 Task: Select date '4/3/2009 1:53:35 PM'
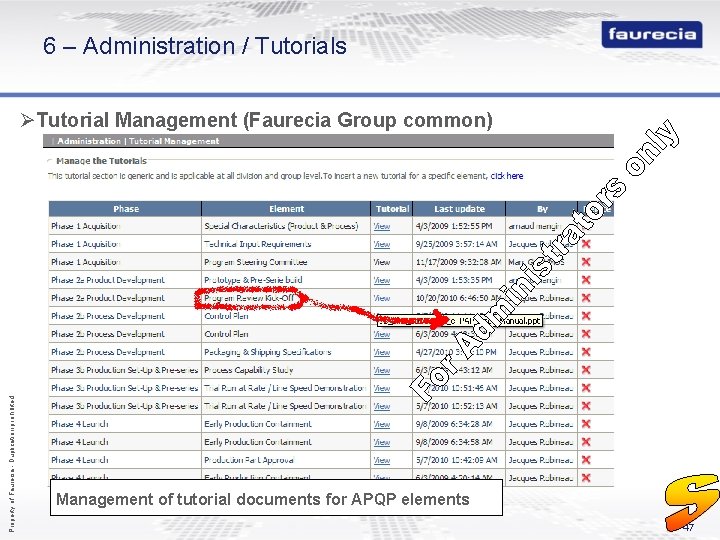coord(454,280)
